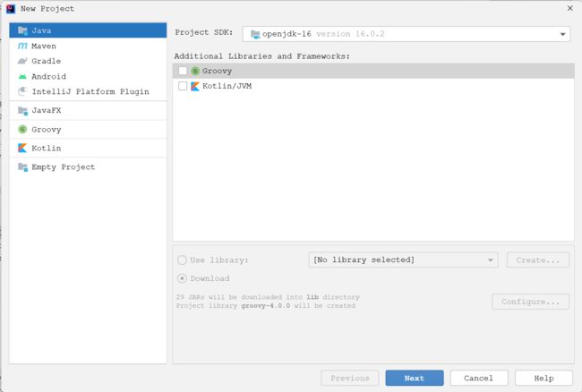
Task: Choose the Android project type
Action: pyautogui.click(x=88, y=76)
